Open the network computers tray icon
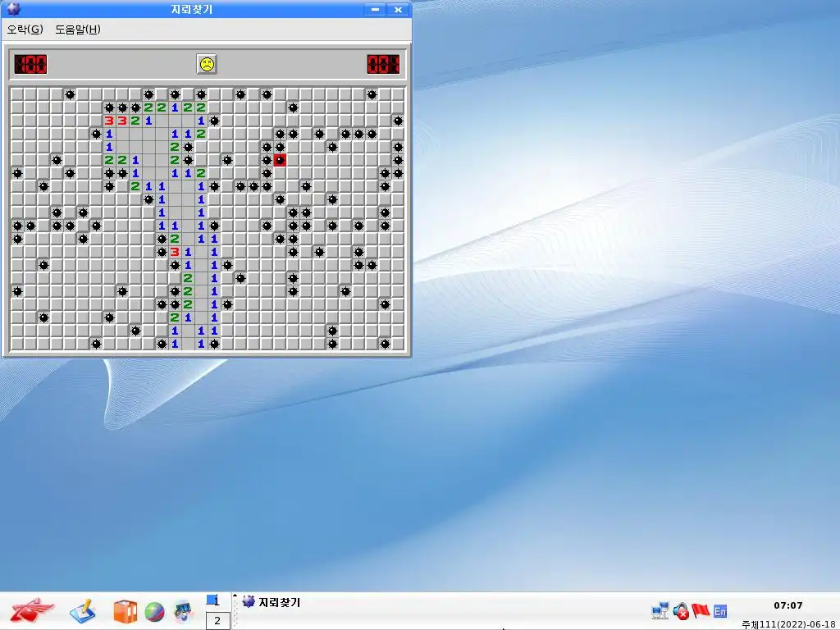This screenshot has width=840, height=630. point(660,610)
